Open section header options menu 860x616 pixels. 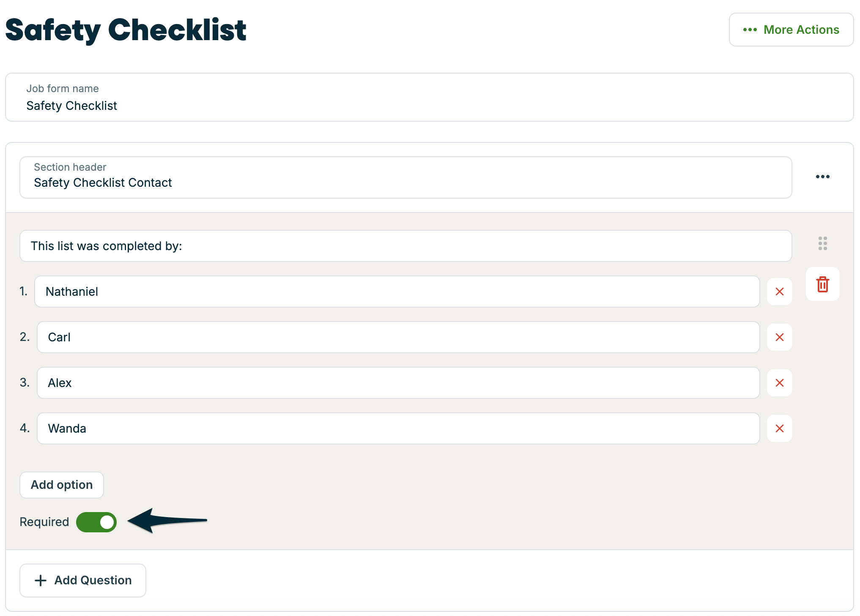822,177
